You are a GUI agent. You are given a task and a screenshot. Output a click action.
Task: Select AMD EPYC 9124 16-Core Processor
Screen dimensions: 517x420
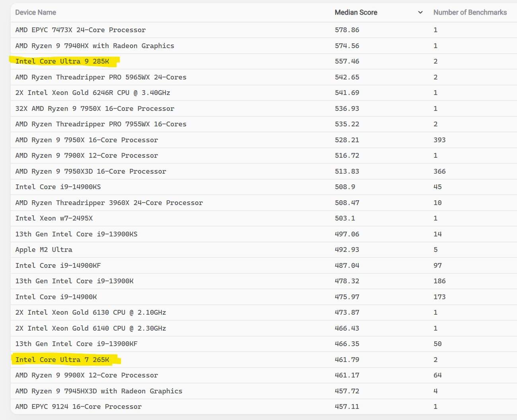(x=78, y=406)
